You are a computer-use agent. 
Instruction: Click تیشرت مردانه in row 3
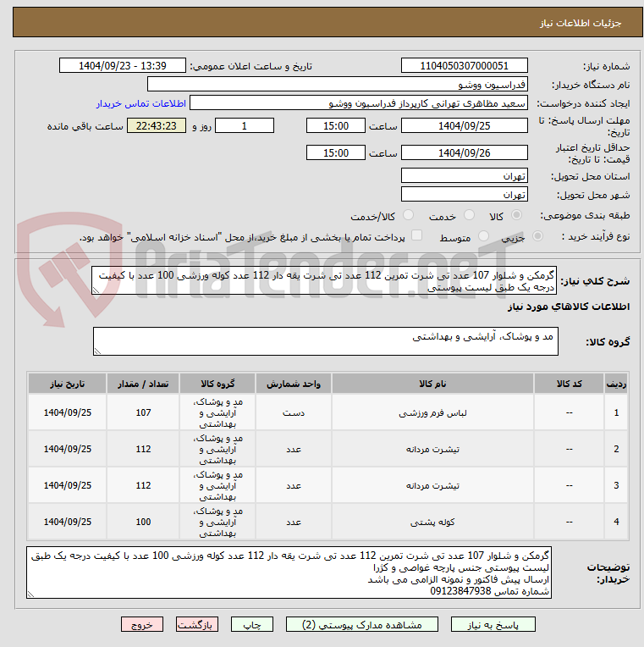tap(432, 485)
